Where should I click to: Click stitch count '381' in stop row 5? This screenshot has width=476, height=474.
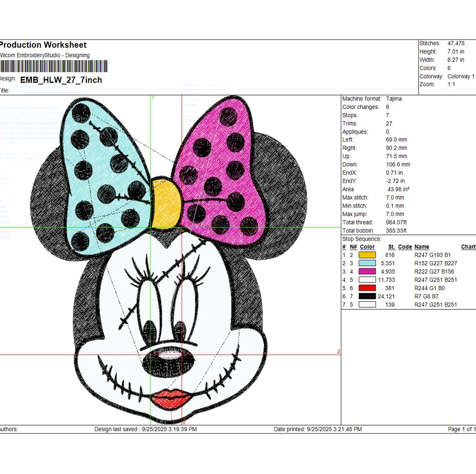tap(390, 288)
